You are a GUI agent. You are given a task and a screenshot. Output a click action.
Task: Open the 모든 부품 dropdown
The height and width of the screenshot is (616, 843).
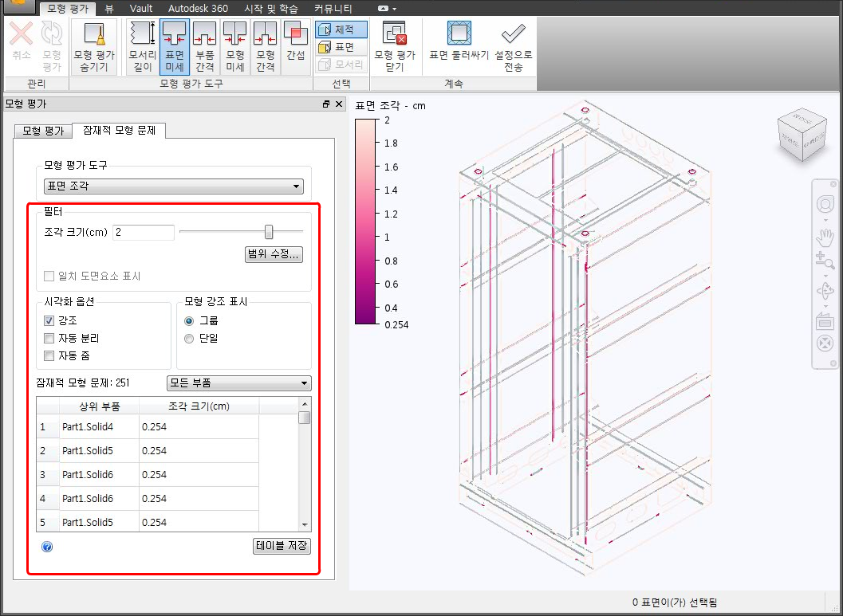click(x=239, y=383)
